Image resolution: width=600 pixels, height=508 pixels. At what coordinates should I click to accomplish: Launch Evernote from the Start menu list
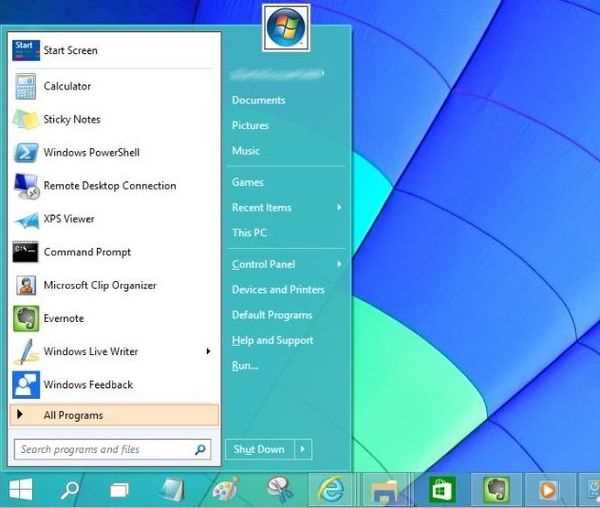[x=63, y=318]
